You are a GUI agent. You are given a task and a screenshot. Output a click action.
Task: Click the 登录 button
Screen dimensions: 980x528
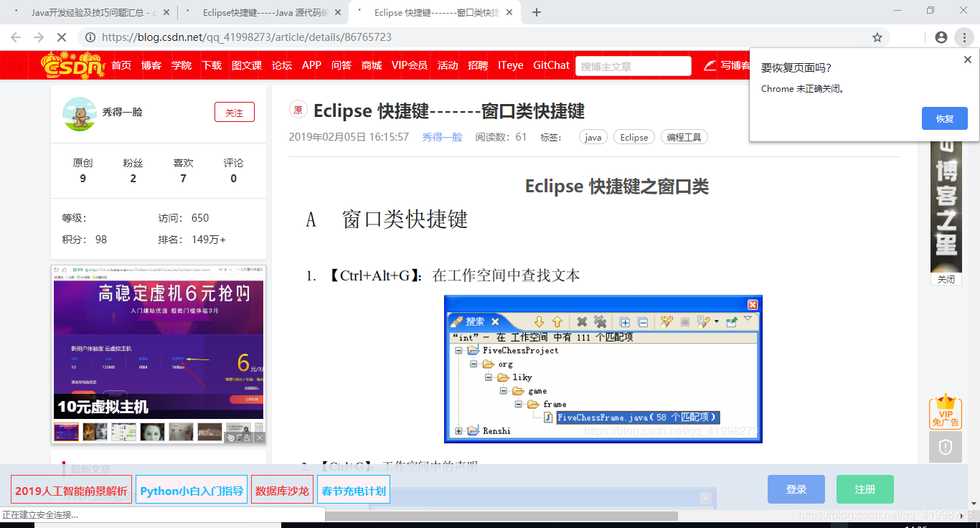tap(796, 489)
